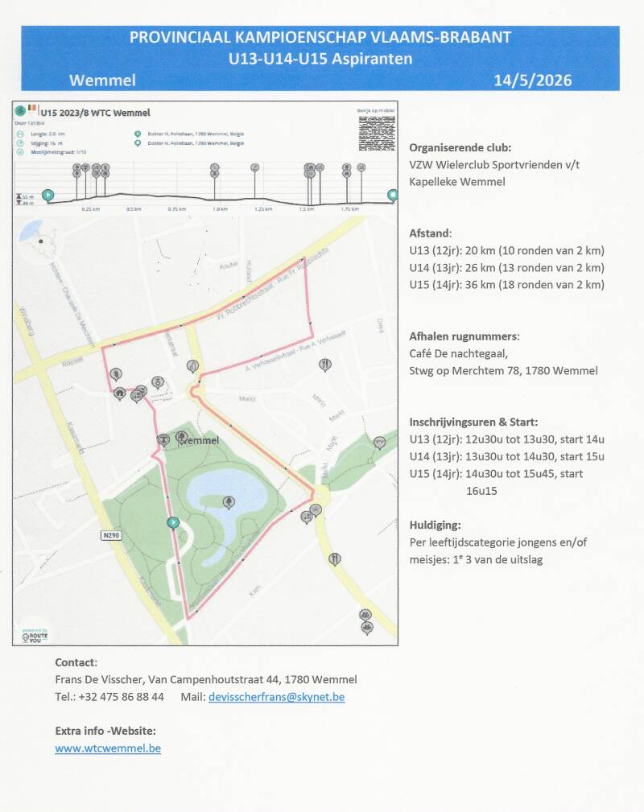Click the 'Lengte' distance icon
Image resolution: width=644 pixels, height=812 pixels.
point(20,134)
